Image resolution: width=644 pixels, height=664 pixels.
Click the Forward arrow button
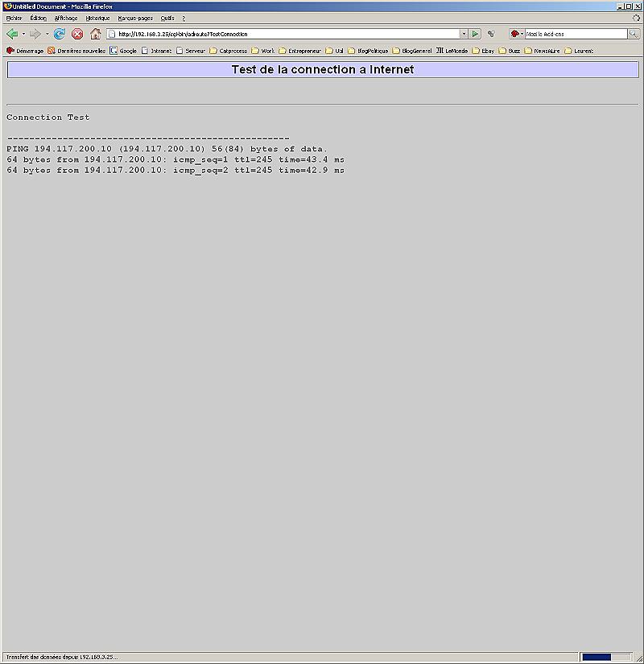coord(35,34)
